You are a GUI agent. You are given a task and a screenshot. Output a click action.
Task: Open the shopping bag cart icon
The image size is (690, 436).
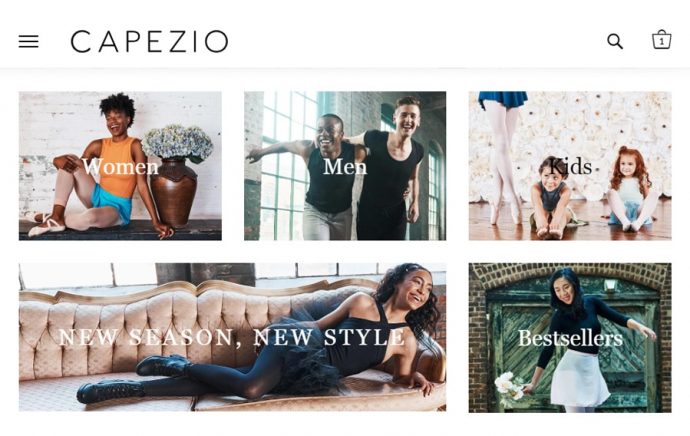click(661, 40)
